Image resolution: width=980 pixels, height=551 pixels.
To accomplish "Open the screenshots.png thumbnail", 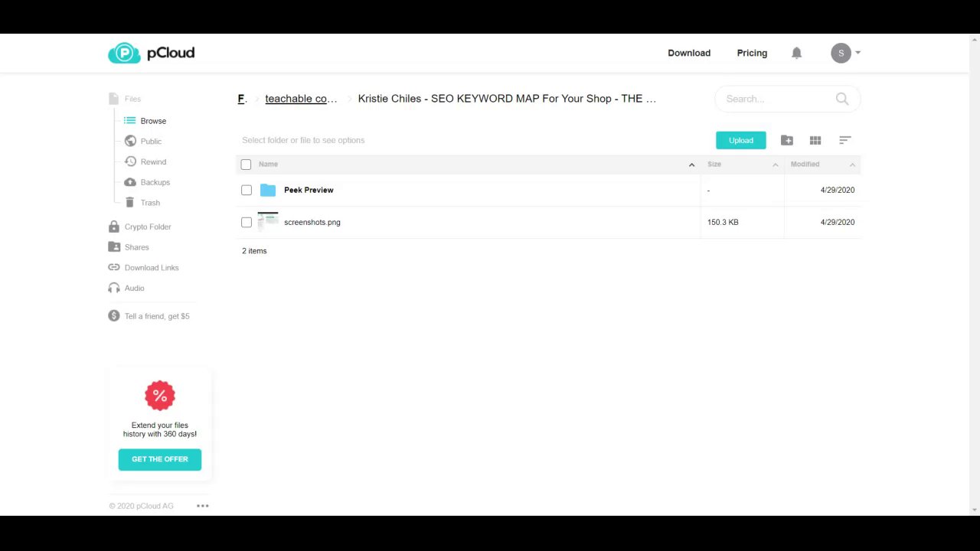I will (268, 222).
